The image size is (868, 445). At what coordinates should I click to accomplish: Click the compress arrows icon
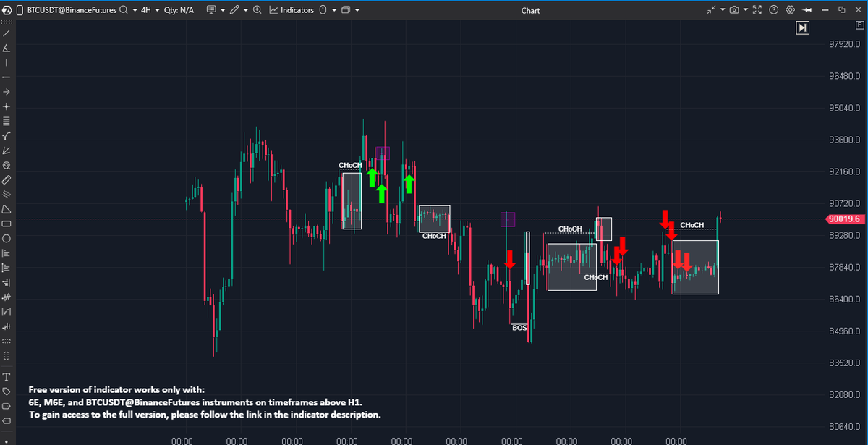tap(711, 10)
